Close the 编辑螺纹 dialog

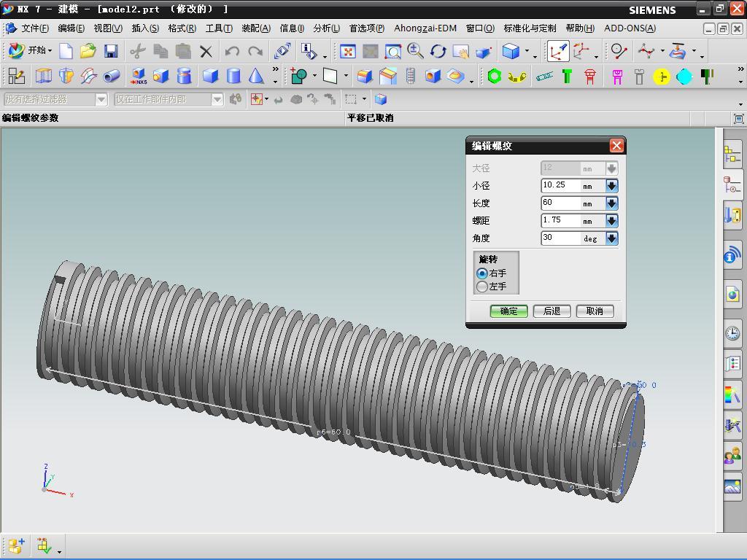616,146
